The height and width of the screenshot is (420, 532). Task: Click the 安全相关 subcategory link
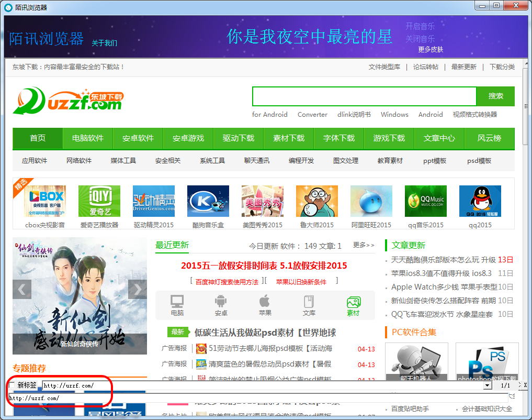[168, 161]
